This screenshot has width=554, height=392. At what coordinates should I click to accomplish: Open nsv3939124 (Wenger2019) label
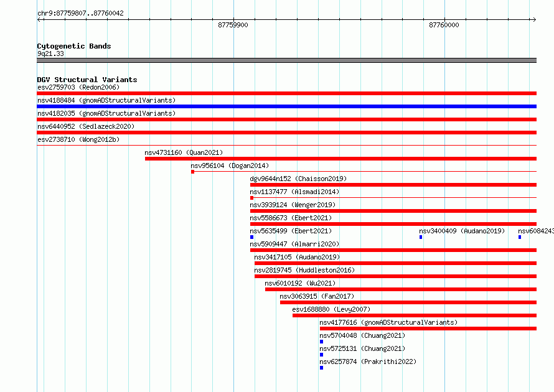coord(293,205)
